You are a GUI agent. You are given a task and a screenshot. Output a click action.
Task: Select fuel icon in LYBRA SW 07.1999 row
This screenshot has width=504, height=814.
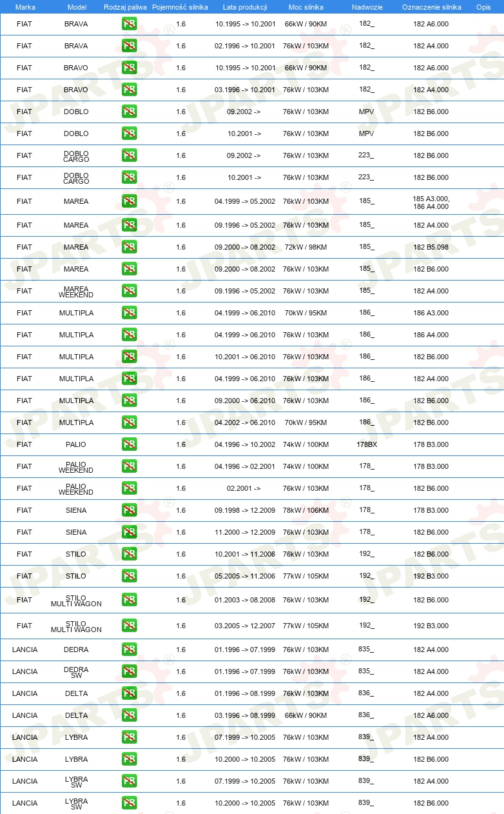pyautogui.click(x=129, y=781)
